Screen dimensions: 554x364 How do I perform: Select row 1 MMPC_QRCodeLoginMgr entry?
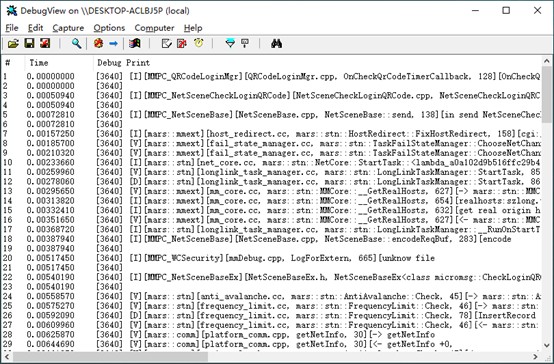[272, 76]
